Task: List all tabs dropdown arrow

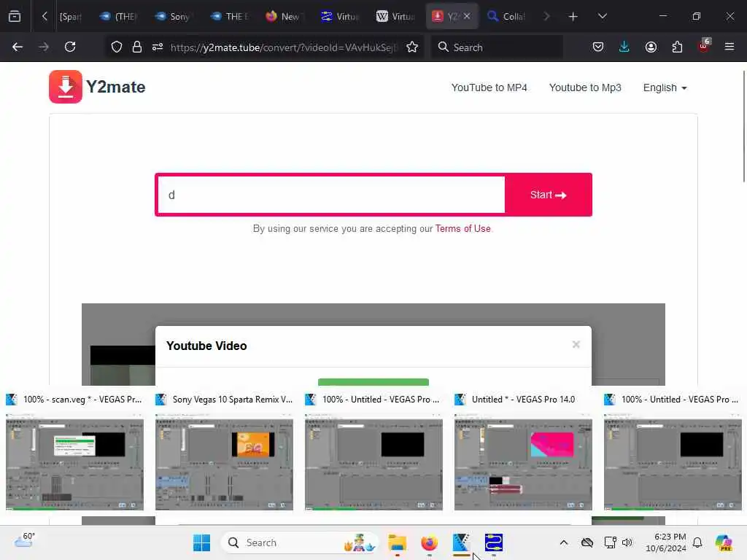Action: click(602, 16)
